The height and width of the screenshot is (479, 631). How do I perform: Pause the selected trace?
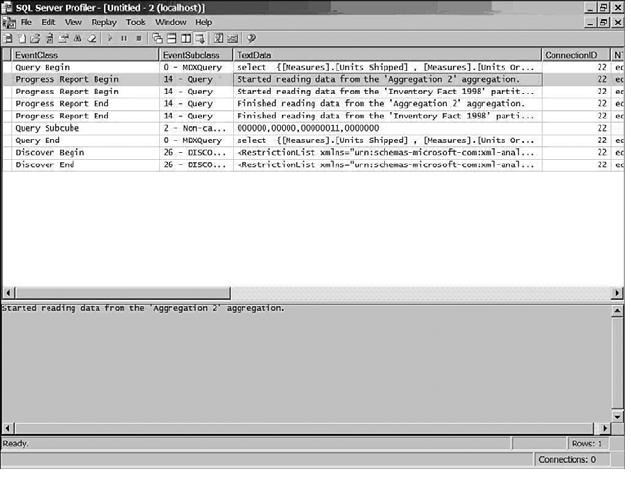tap(124, 39)
